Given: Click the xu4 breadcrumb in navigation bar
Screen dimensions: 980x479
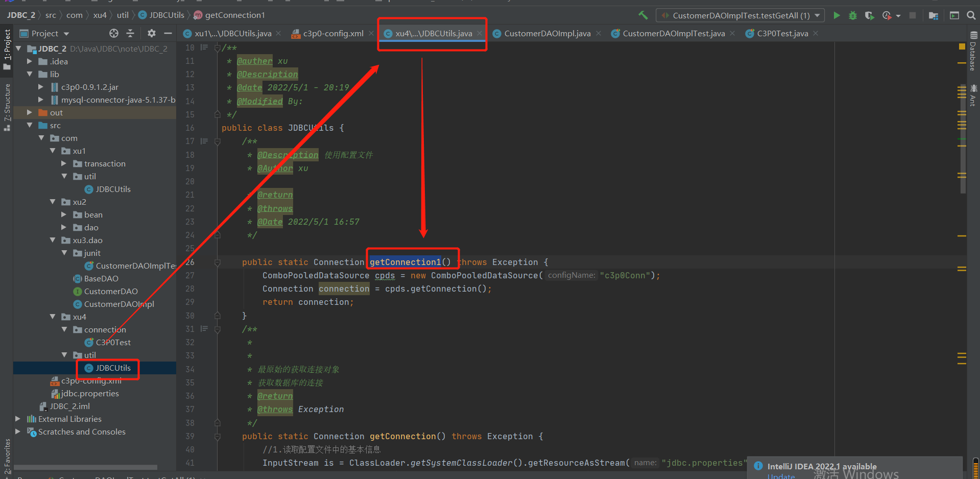Looking at the screenshot, I should 100,15.
